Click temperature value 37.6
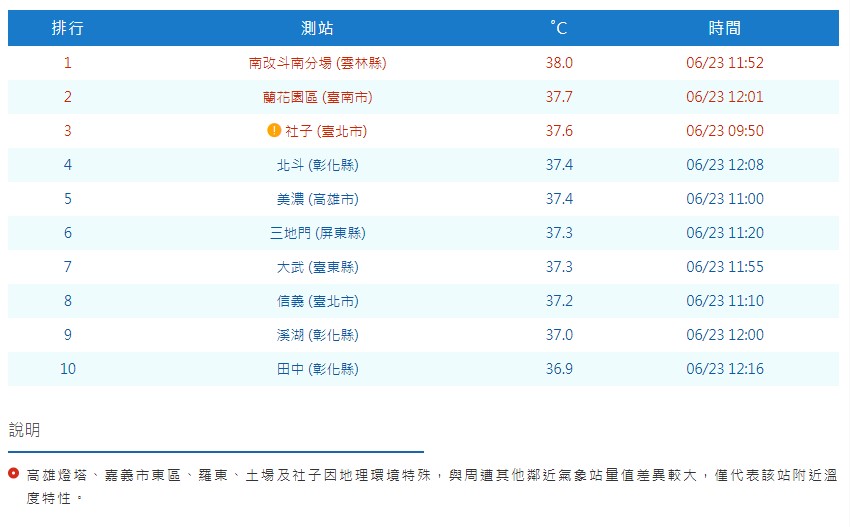Screen dimensions: 851x527 [x=559, y=131]
